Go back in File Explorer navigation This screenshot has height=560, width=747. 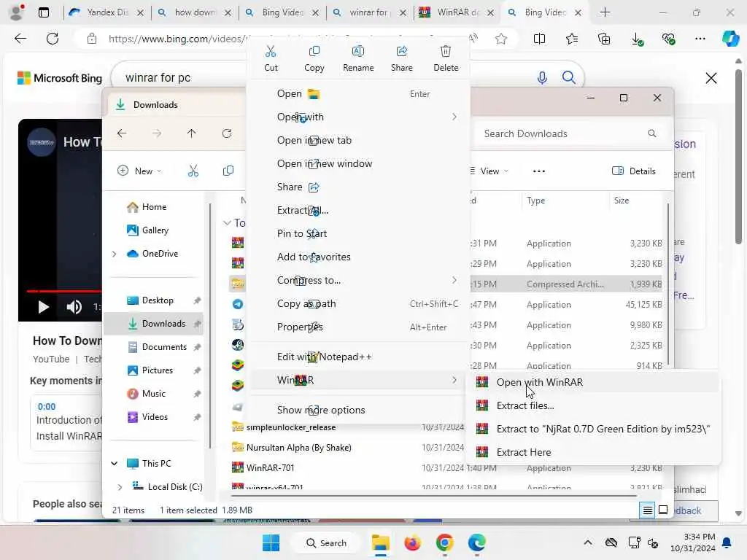click(x=122, y=133)
